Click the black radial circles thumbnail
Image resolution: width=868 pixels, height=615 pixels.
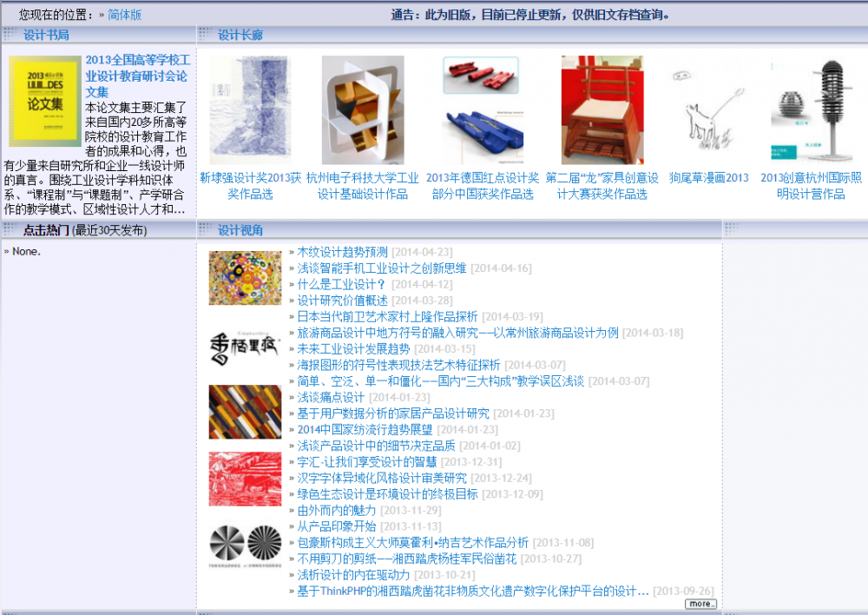coord(246,546)
